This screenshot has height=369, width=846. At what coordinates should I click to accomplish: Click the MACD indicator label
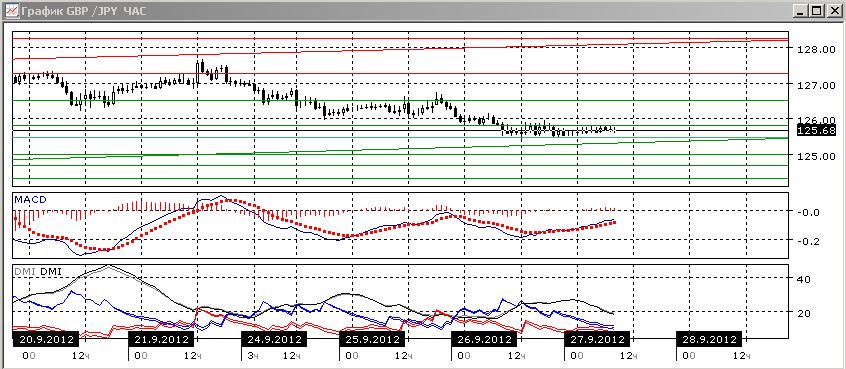click(30, 200)
